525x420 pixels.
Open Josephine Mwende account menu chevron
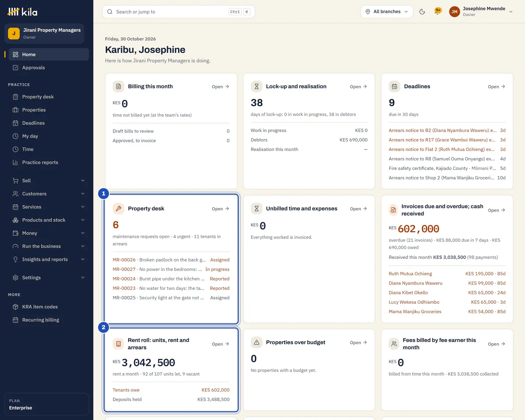pos(511,12)
